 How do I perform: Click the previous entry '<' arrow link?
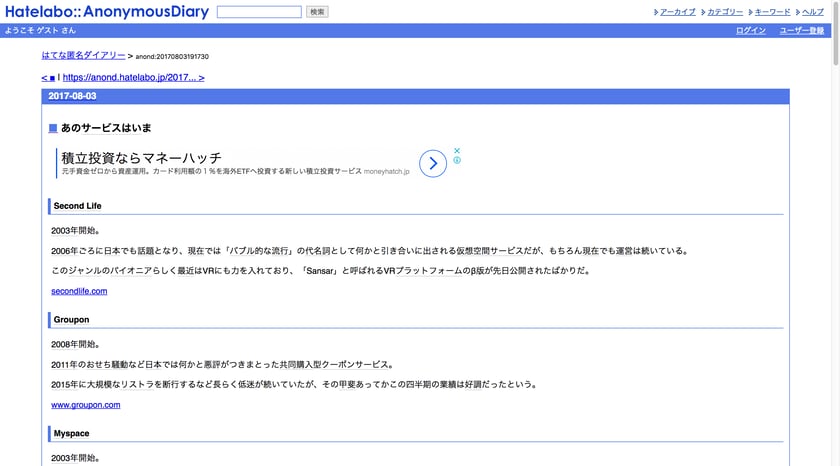pyautogui.click(x=44, y=78)
